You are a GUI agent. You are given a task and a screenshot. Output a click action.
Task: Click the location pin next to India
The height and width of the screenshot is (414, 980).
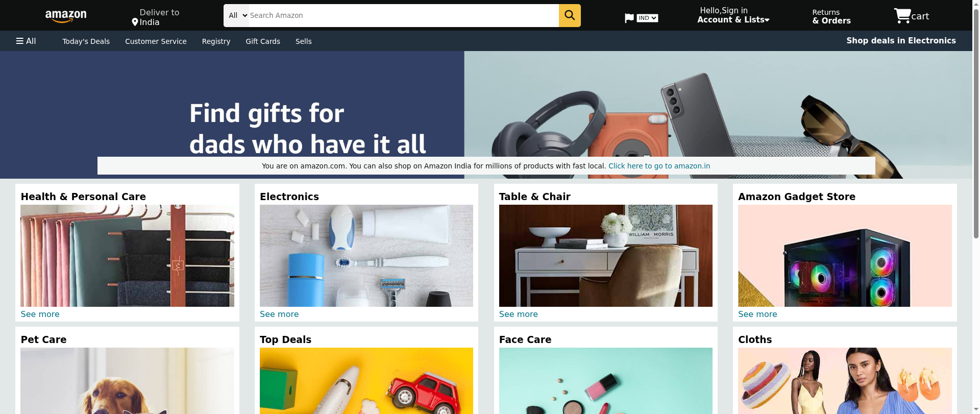(x=135, y=22)
